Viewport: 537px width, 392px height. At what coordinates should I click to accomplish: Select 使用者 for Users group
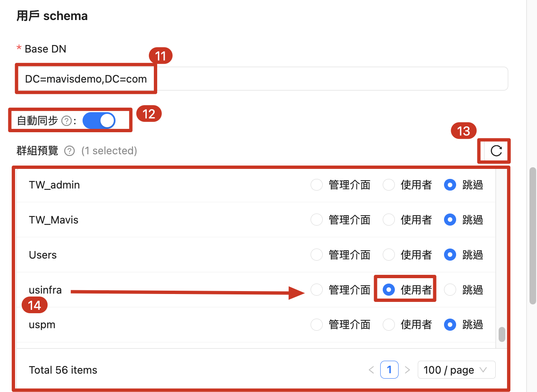pyautogui.click(x=389, y=255)
